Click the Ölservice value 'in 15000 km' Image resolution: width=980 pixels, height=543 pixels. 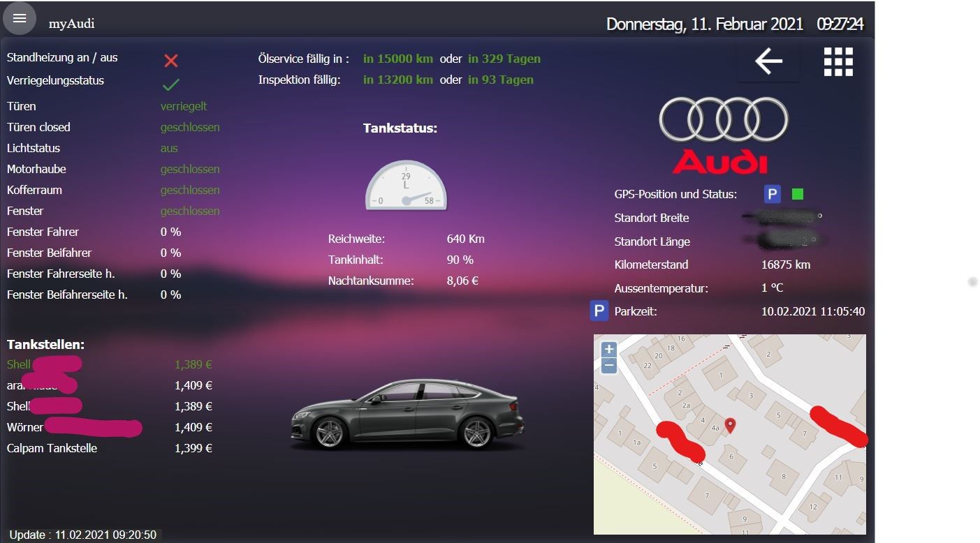pos(398,59)
